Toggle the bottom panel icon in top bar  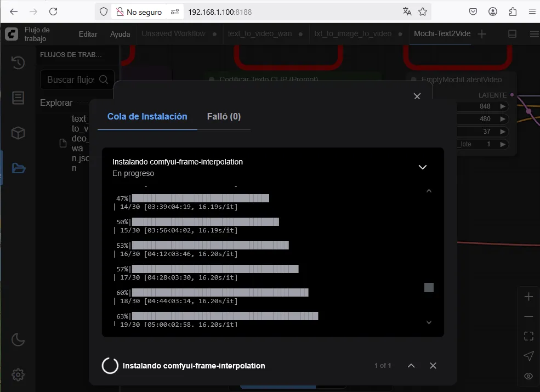click(x=513, y=34)
